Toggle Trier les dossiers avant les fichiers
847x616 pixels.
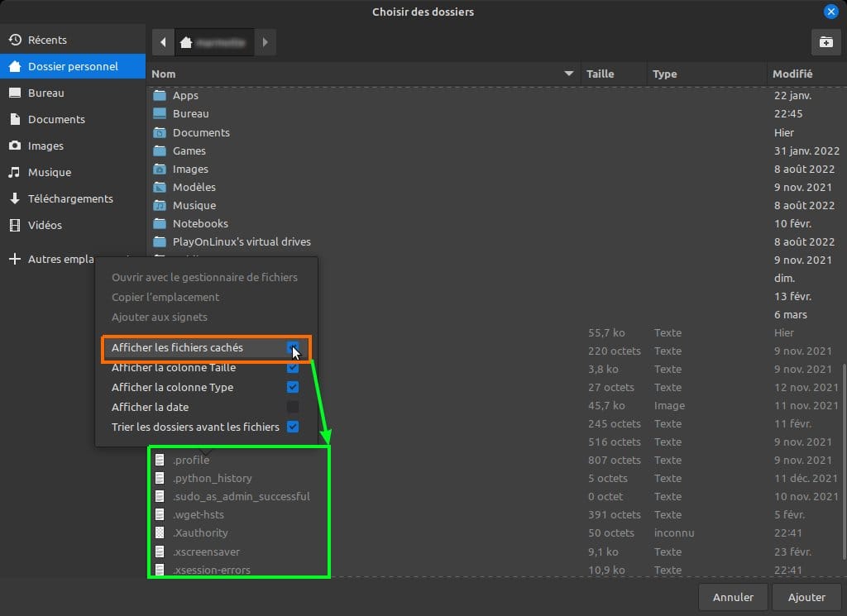[x=293, y=427]
